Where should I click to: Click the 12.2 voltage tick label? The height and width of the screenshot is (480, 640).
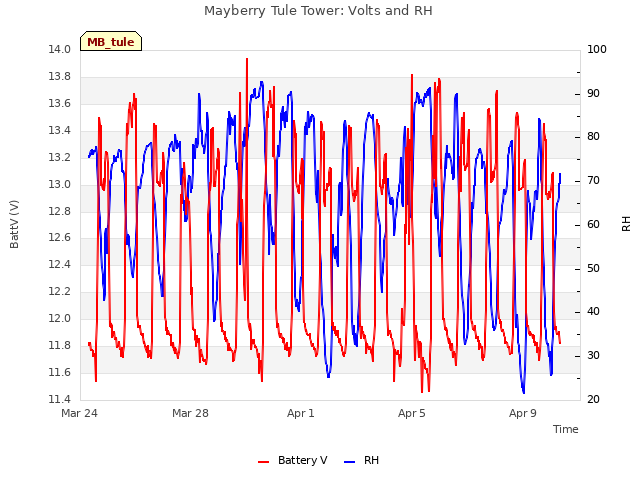pyautogui.click(x=60, y=291)
